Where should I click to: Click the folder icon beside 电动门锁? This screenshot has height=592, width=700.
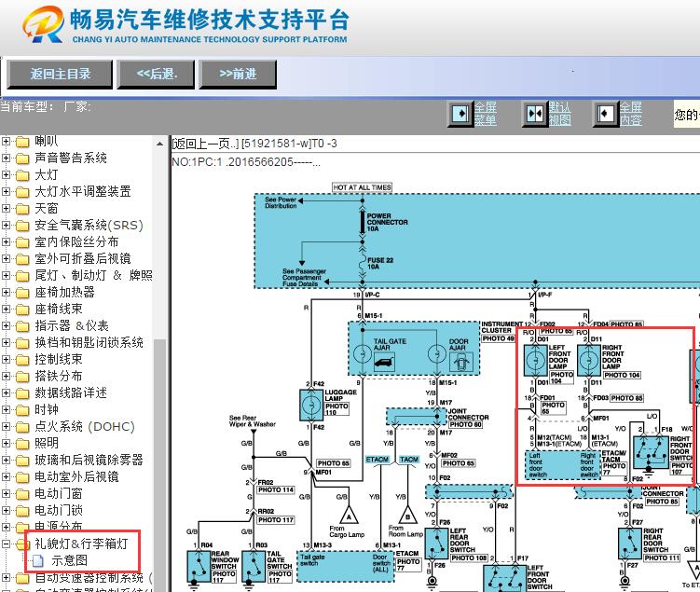(21, 511)
